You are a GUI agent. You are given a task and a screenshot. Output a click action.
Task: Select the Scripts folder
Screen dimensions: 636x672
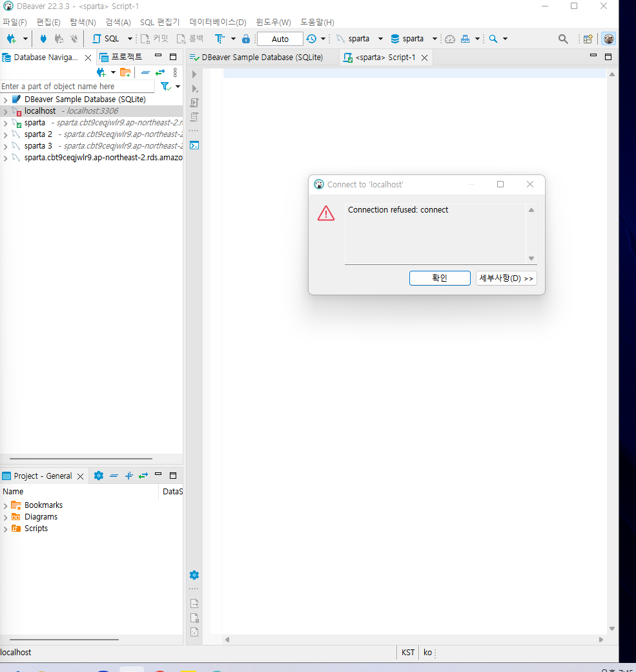[36, 529]
